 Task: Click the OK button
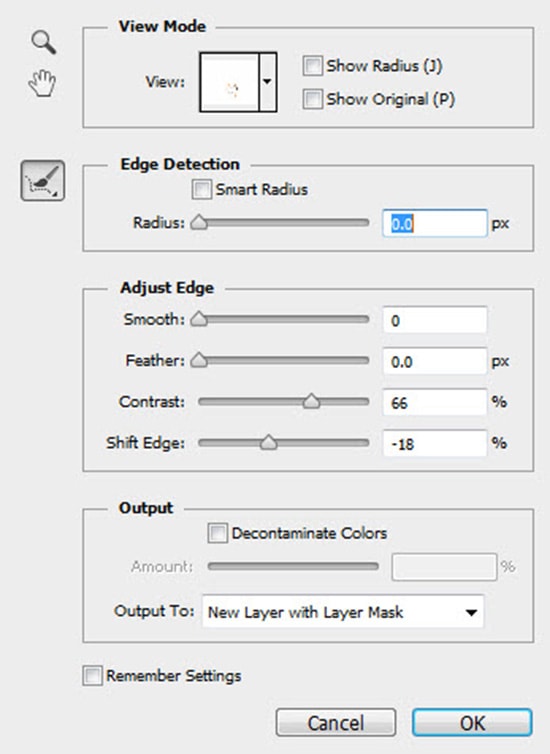click(x=472, y=722)
